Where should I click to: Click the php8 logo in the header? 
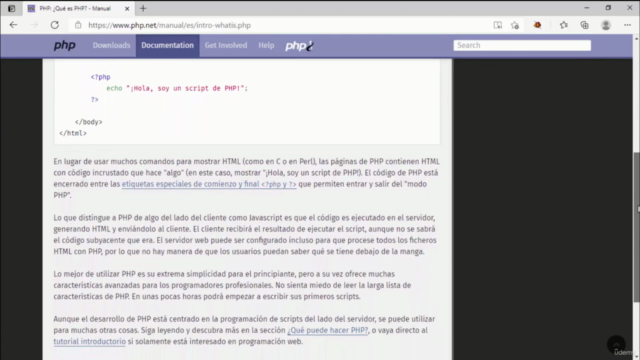click(x=299, y=46)
